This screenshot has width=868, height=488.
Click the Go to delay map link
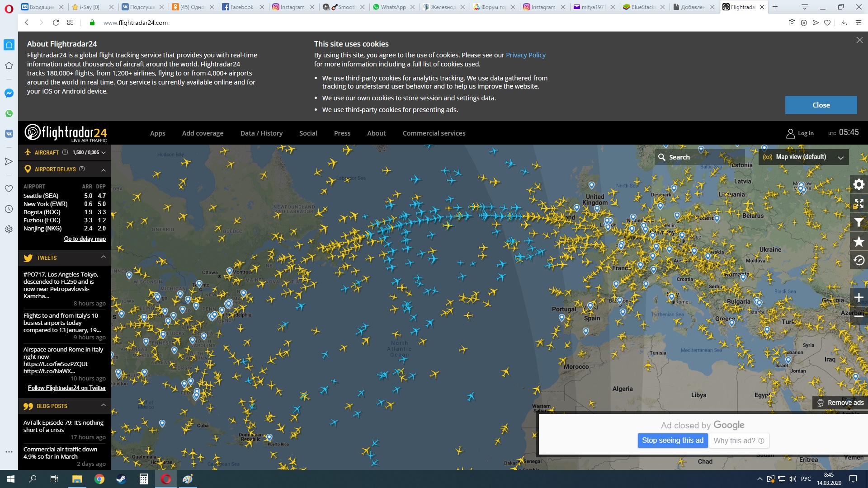coord(85,239)
